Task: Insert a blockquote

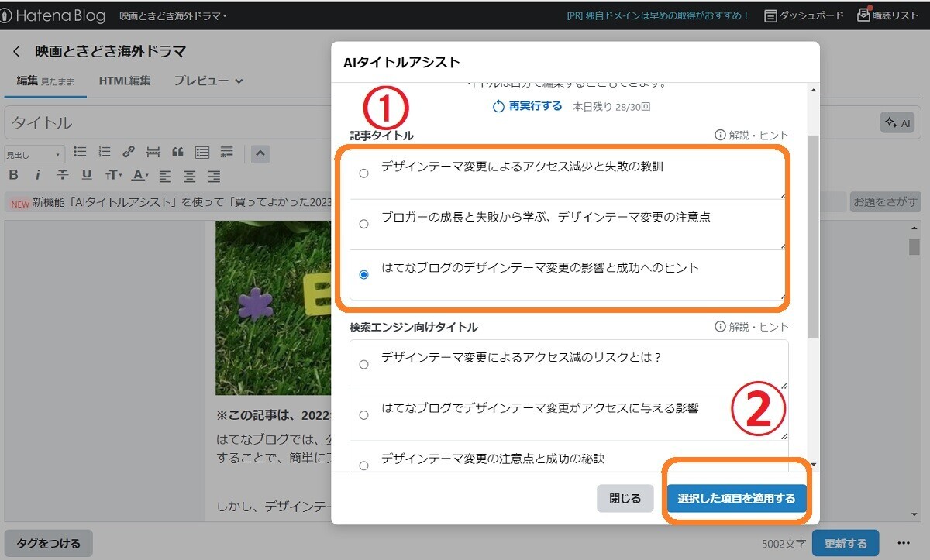Action: [x=177, y=152]
